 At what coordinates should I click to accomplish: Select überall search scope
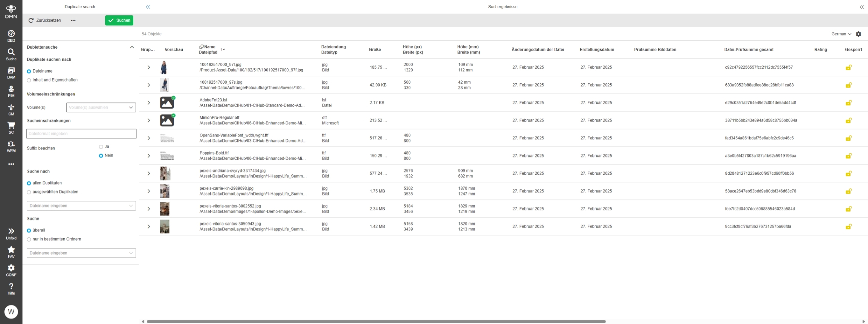tap(29, 230)
